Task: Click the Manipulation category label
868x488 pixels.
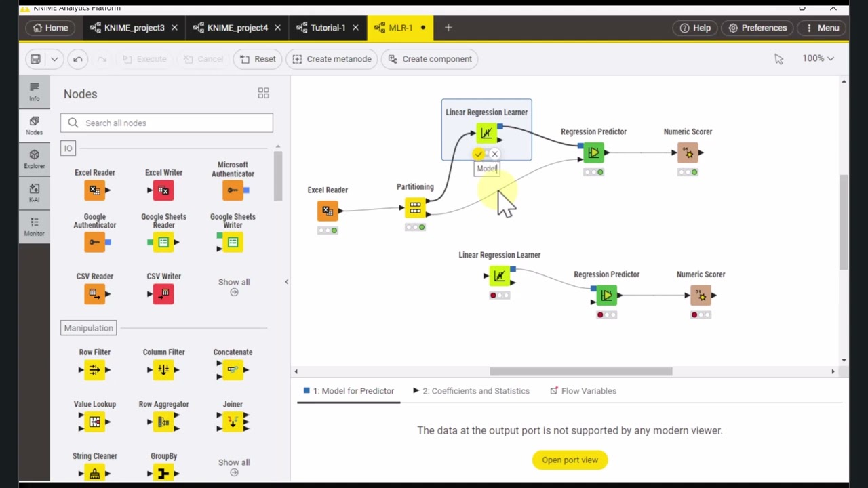Action: 89,328
